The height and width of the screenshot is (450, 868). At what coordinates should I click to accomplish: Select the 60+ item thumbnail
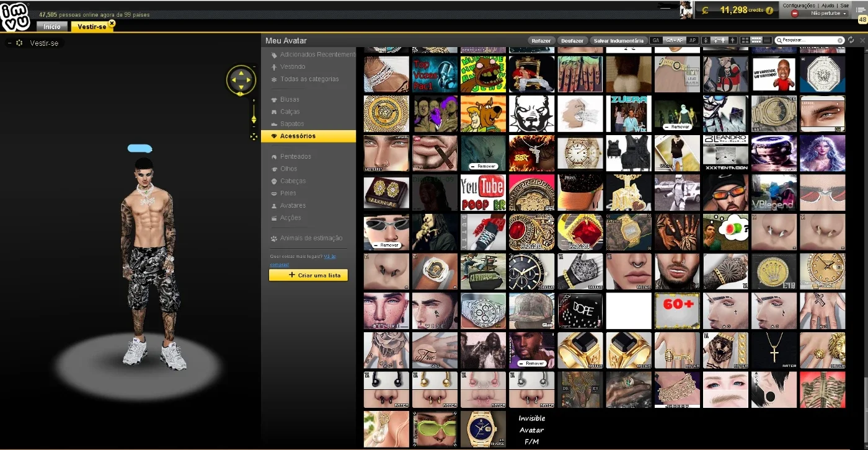point(677,311)
